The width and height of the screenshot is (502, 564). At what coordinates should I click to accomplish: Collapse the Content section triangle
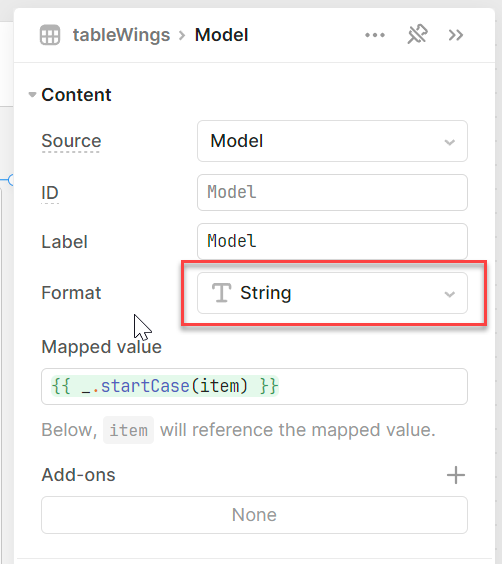point(32,95)
